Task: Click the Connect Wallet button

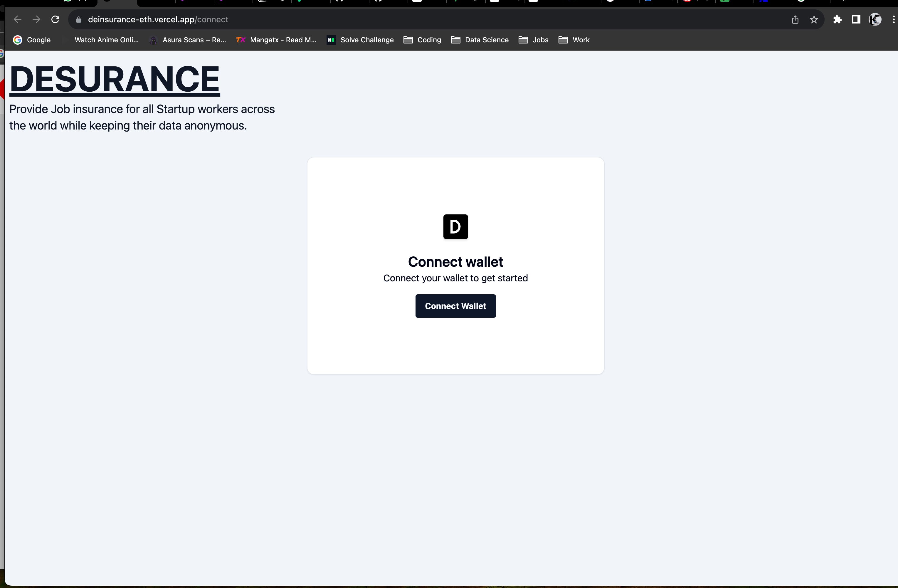Action: (455, 306)
